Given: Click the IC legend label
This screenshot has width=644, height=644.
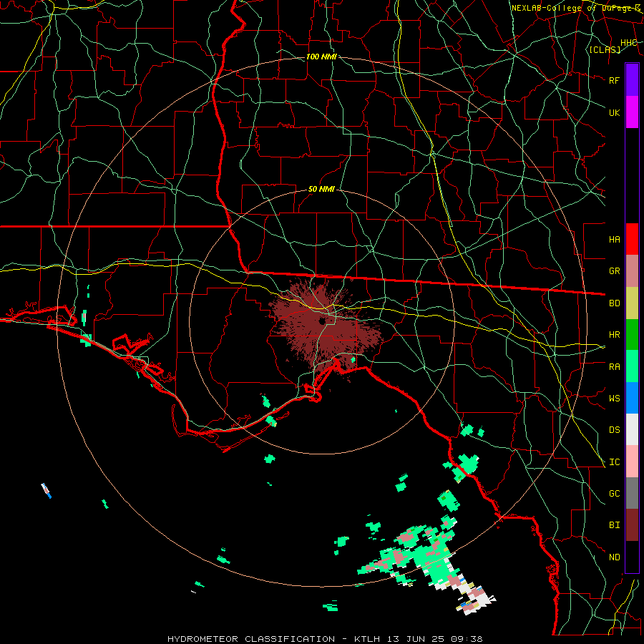Looking at the screenshot, I should [x=614, y=462].
